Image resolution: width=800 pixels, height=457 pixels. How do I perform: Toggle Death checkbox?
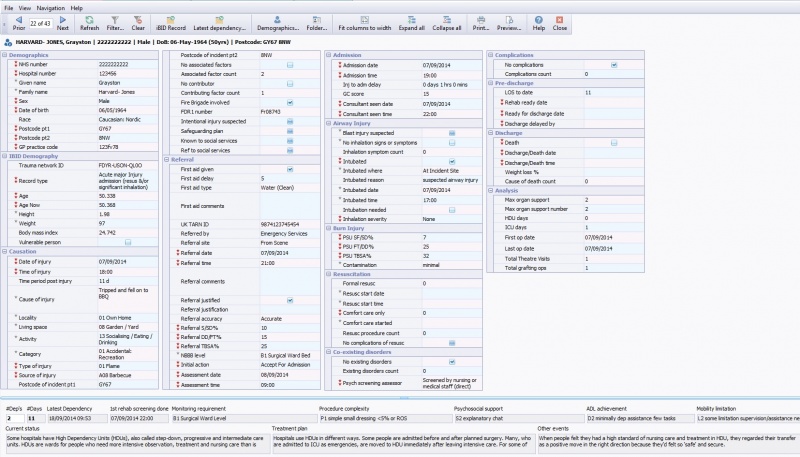tap(614, 143)
